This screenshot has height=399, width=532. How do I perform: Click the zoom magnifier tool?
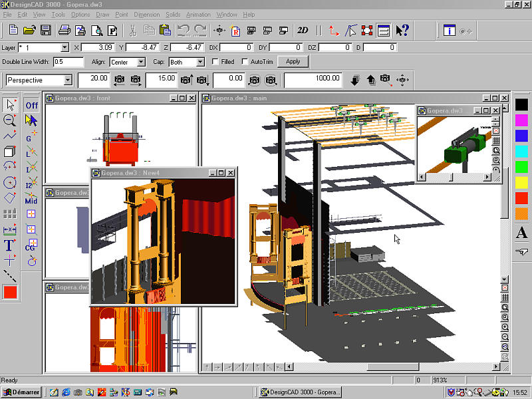[10, 120]
